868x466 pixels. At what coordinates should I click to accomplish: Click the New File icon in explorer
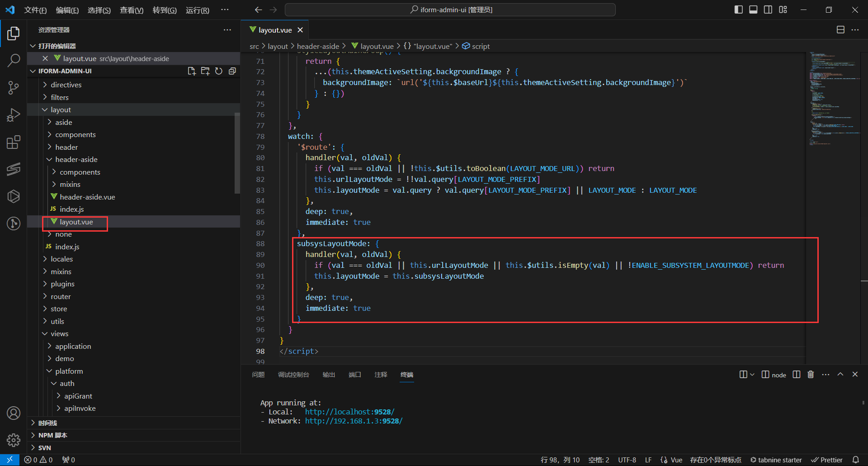click(x=192, y=71)
